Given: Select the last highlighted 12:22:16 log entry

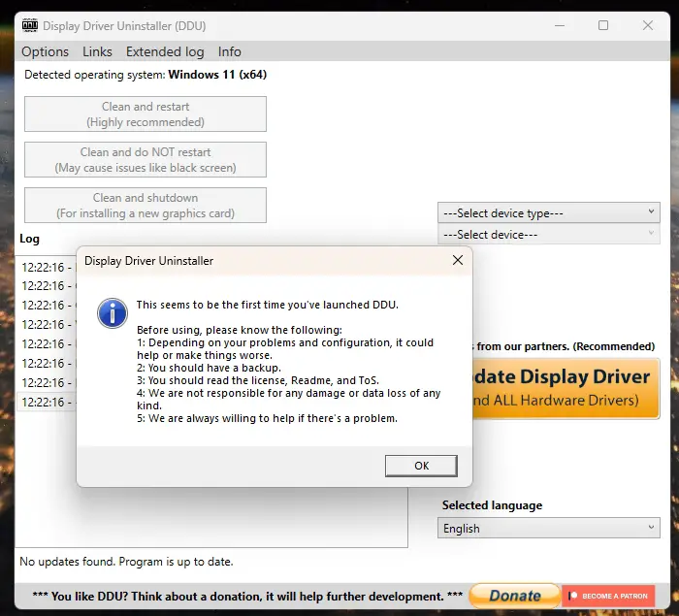Looking at the screenshot, I should point(47,402).
